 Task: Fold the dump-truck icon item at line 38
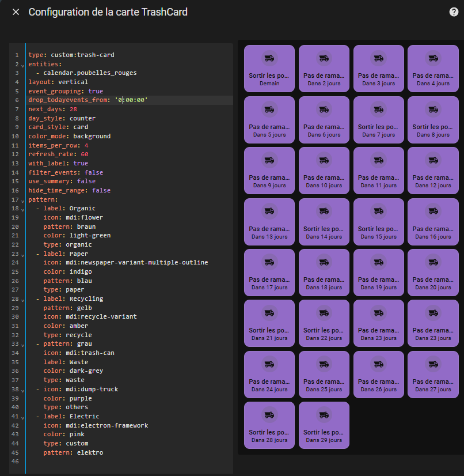coord(22,390)
